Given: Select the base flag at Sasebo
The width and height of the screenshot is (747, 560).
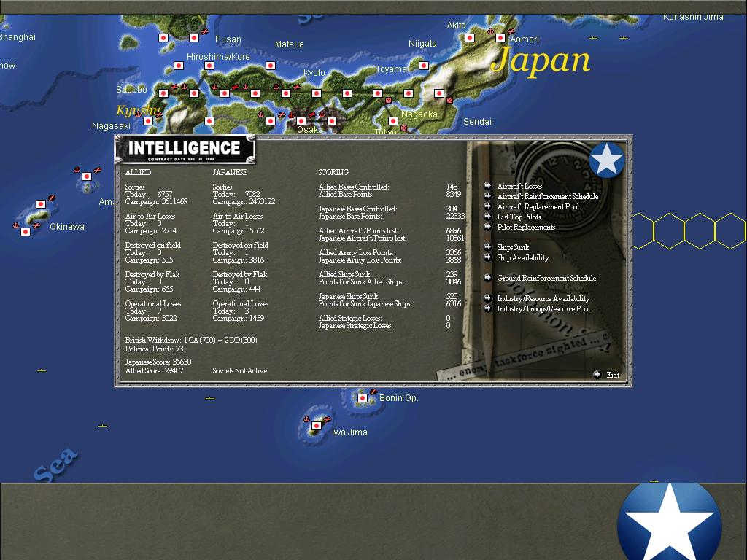Looking at the screenshot, I should pos(163,93).
